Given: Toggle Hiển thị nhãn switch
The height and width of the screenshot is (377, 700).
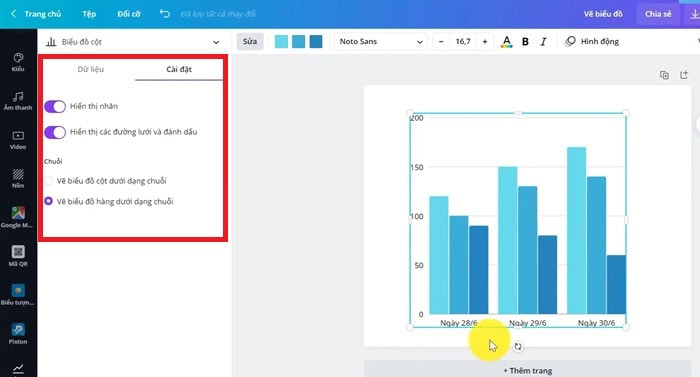Looking at the screenshot, I should [x=55, y=106].
